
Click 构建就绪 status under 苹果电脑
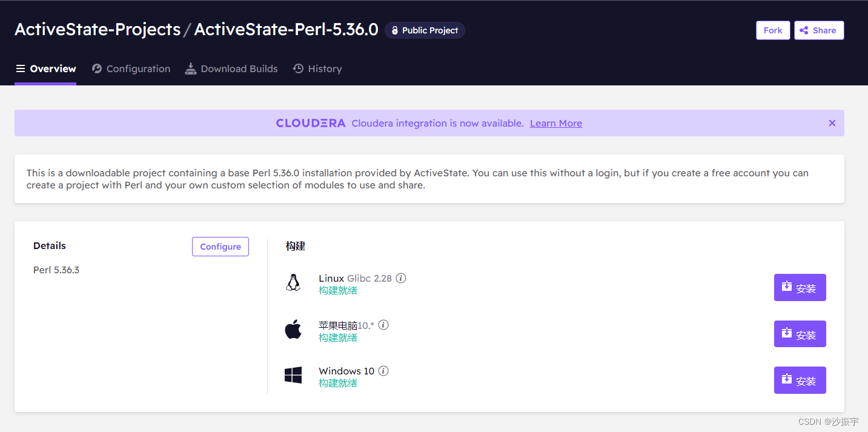pos(338,337)
